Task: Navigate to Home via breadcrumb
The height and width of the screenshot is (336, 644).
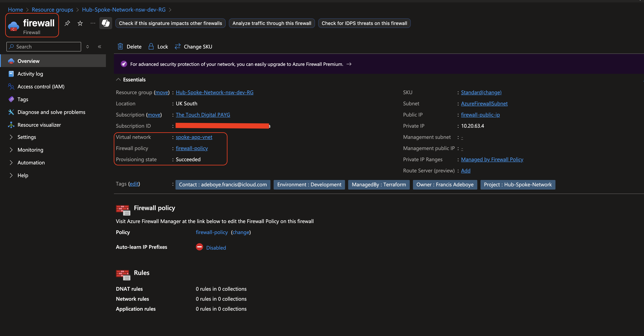Action: point(15,10)
